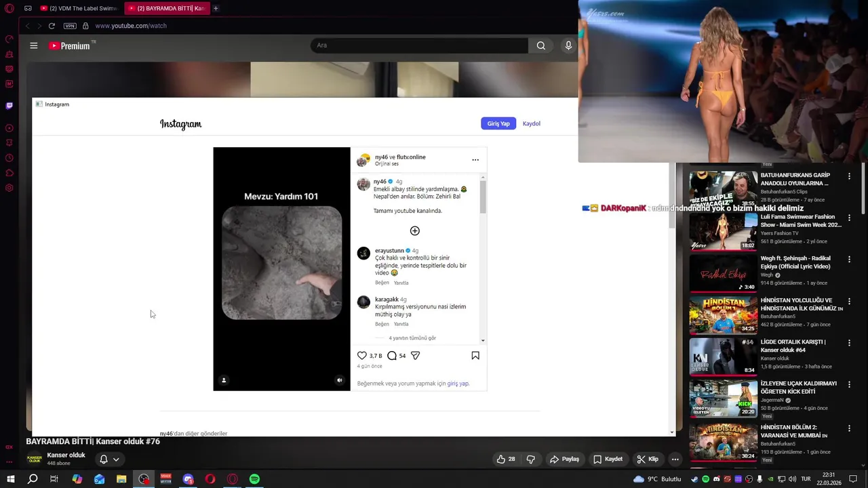Click Giriş Yap button on Instagram
868x488 pixels.
tap(498, 123)
